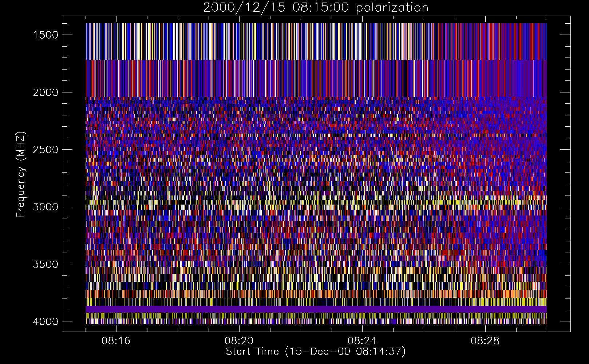Click the 'Start Time (15-Dec-00 08:14:37)' label
The height and width of the screenshot is (364, 589).
tap(316, 352)
